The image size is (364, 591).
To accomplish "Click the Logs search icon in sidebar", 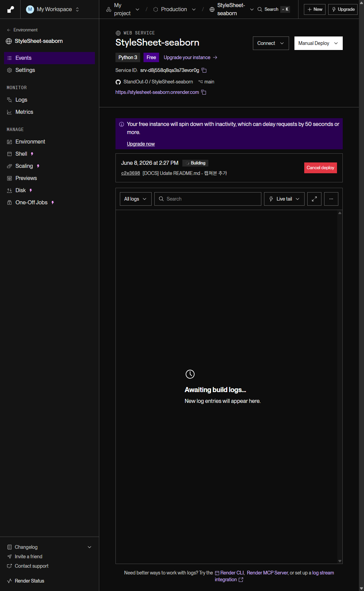I will click(9, 100).
